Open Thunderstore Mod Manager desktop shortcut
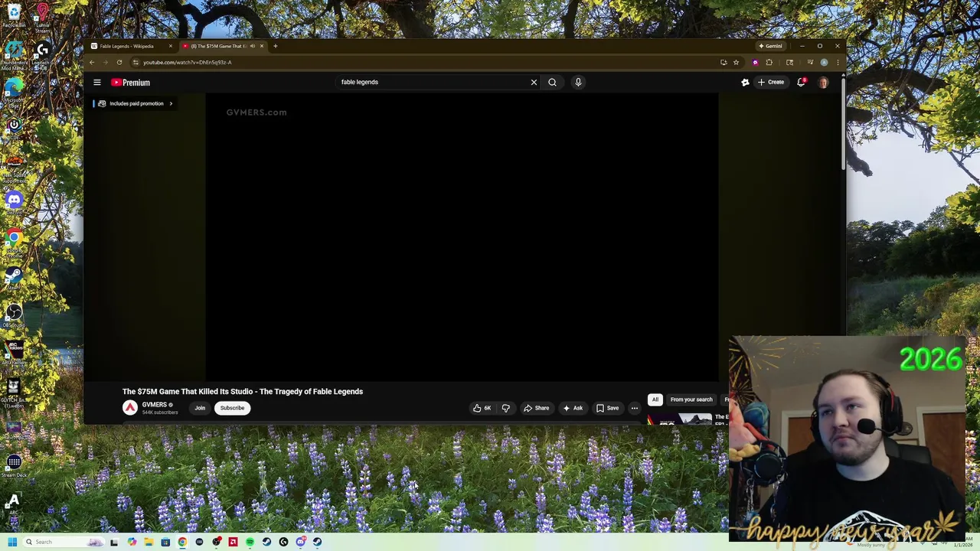 click(14, 55)
